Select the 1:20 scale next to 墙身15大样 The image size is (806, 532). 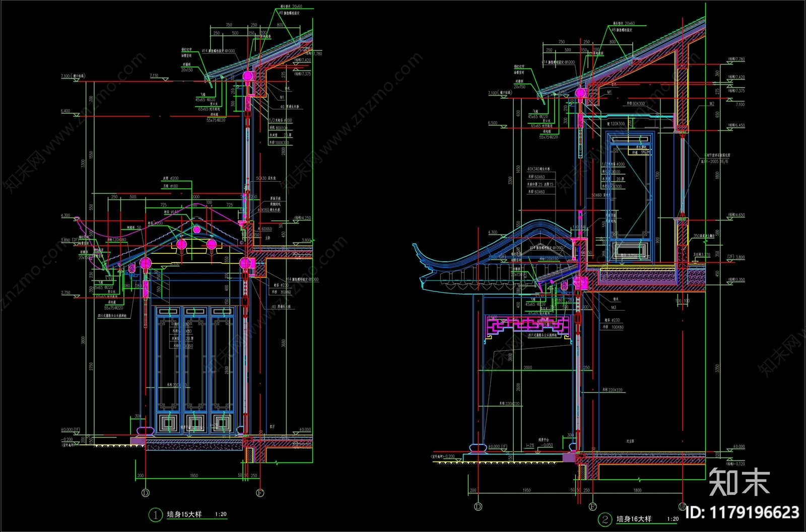click(221, 514)
